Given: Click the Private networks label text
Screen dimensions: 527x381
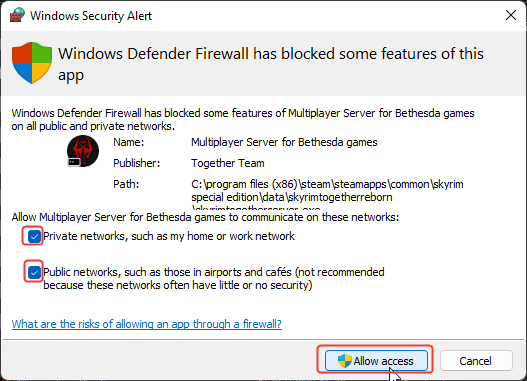Looking at the screenshot, I should pyautogui.click(x=169, y=236).
